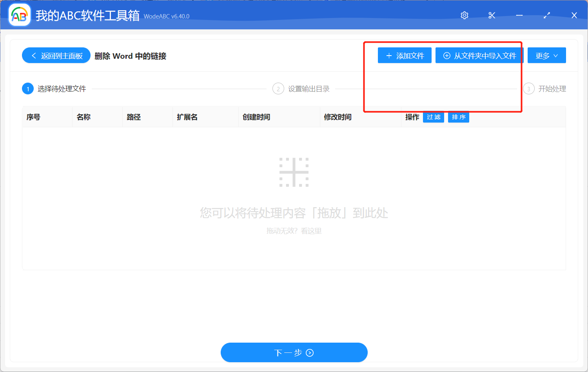588x372 pixels.
Task: Open the 更多 dropdown
Action: tap(546, 55)
